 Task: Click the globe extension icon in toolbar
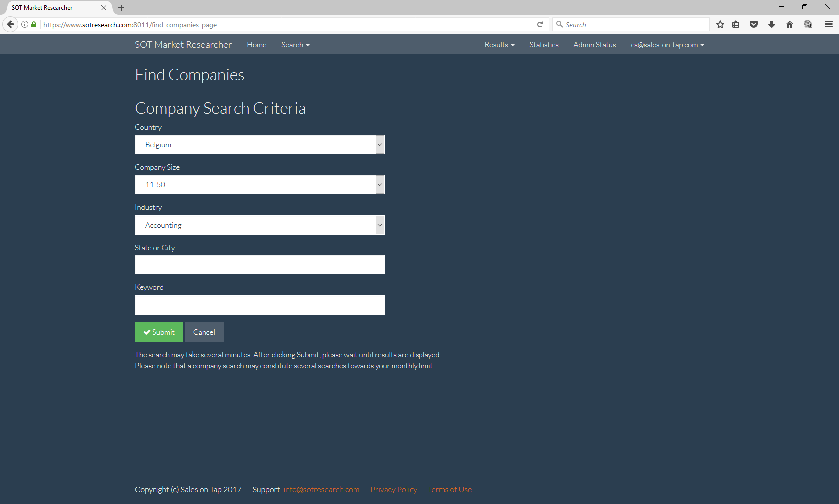808,24
